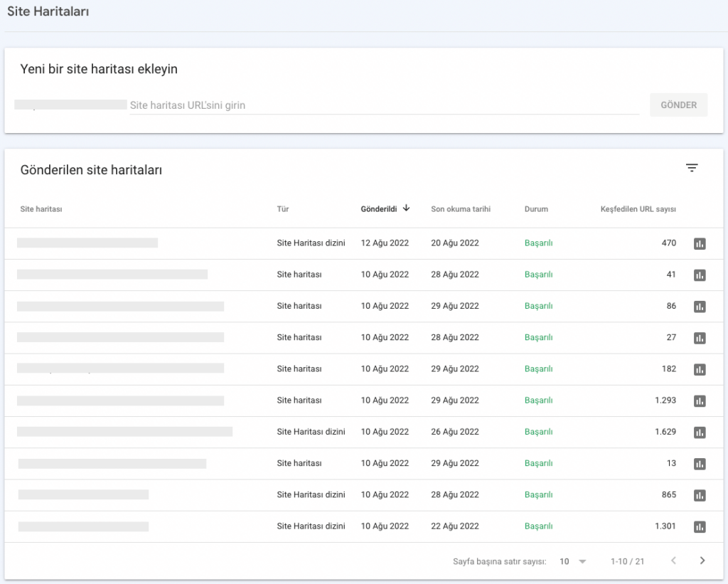
Task: Click the Durum column header
Action: [x=537, y=208]
